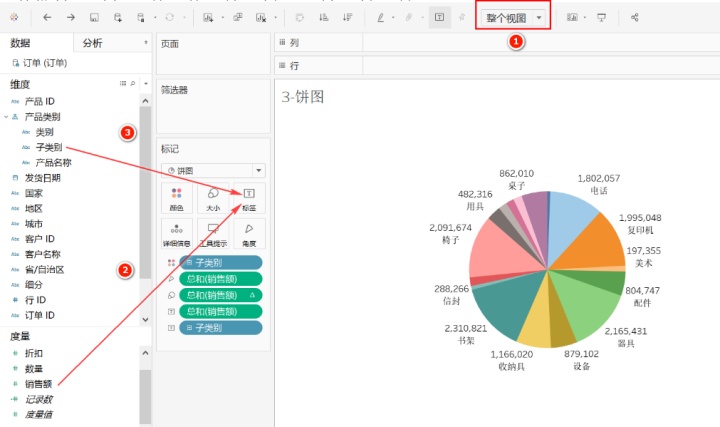Click the Show Me chart icon
This screenshot has height=427, width=720.
pos(572,17)
